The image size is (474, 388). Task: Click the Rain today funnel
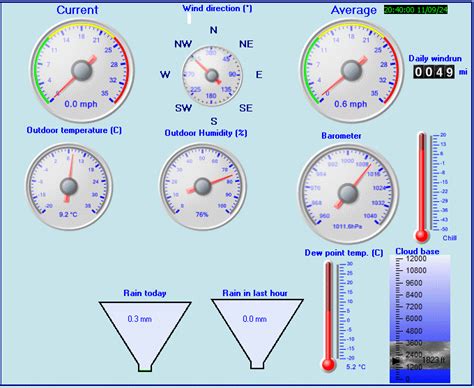(x=145, y=336)
